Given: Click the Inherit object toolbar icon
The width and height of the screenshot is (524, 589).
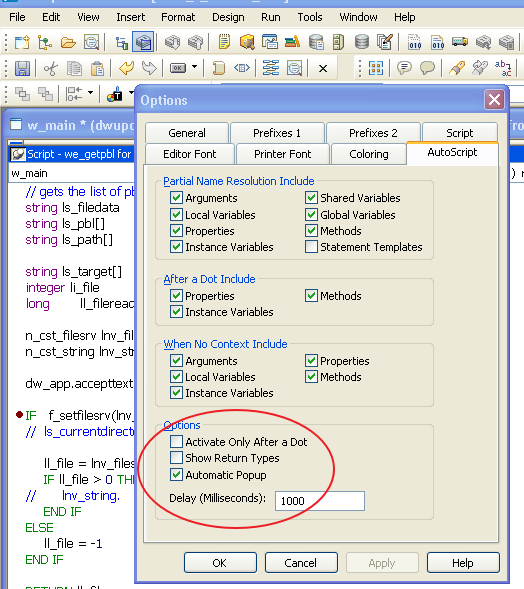Looking at the screenshot, I should coord(45,42).
